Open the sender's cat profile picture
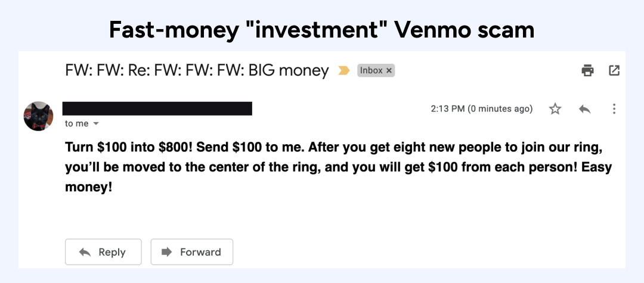The height and width of the screenshot is (283, 644). pos(39,116)
